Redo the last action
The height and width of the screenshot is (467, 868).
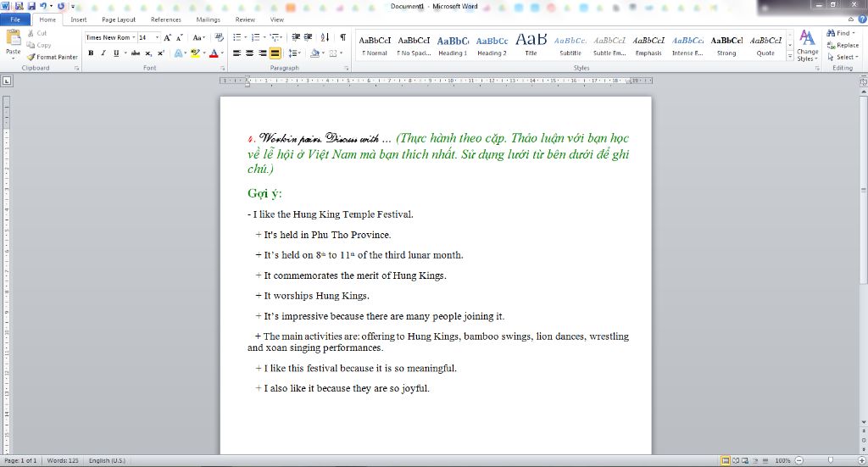(x=61, y=6)
